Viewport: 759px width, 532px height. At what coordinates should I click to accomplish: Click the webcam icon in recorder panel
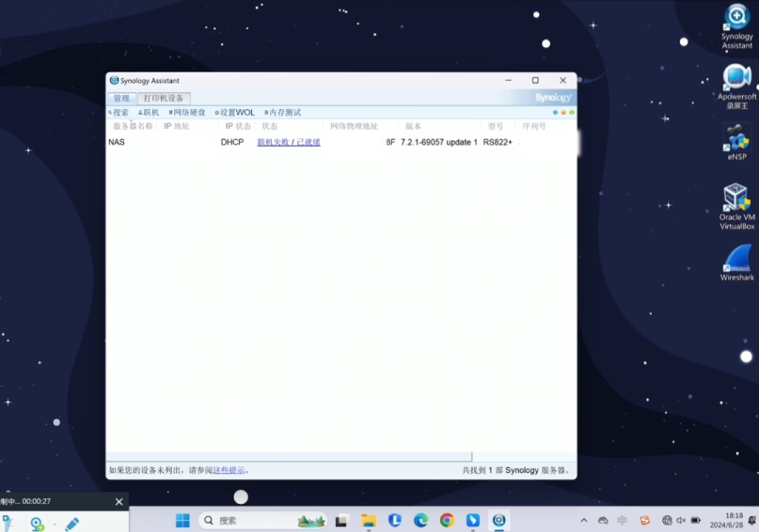pyautogui.click(x=37, y=524)
